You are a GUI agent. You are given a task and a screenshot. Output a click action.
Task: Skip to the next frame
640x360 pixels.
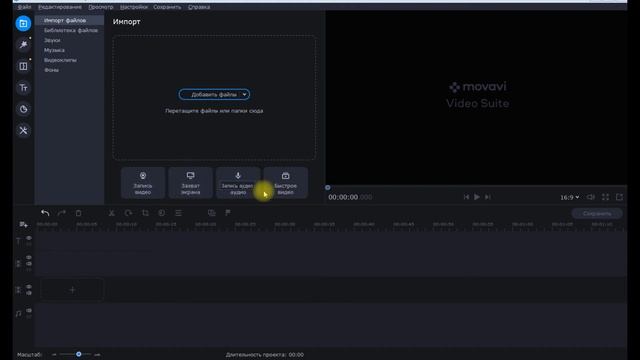tap(488, 197)
